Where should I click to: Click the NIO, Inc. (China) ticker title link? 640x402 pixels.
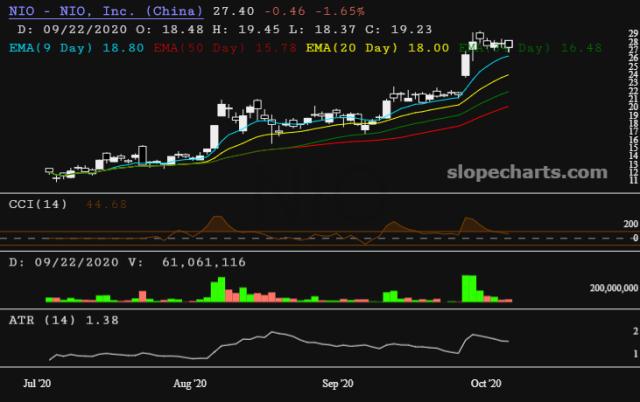[102, 11]
